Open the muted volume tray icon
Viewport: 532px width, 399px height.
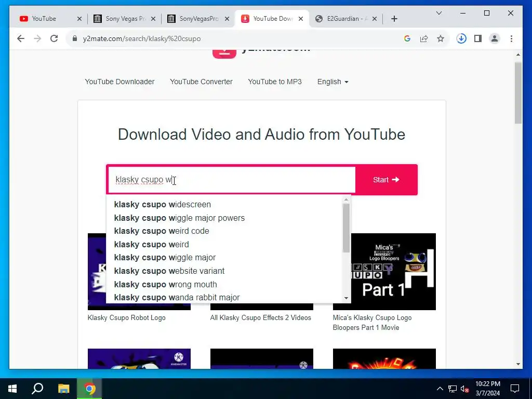coord(465,389)
